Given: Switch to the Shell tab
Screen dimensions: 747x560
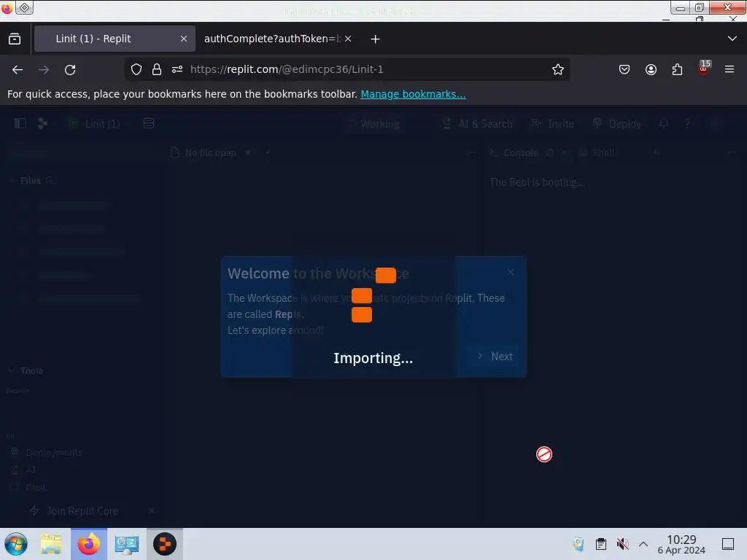Looking at the screenshot, I should point(597,153).
